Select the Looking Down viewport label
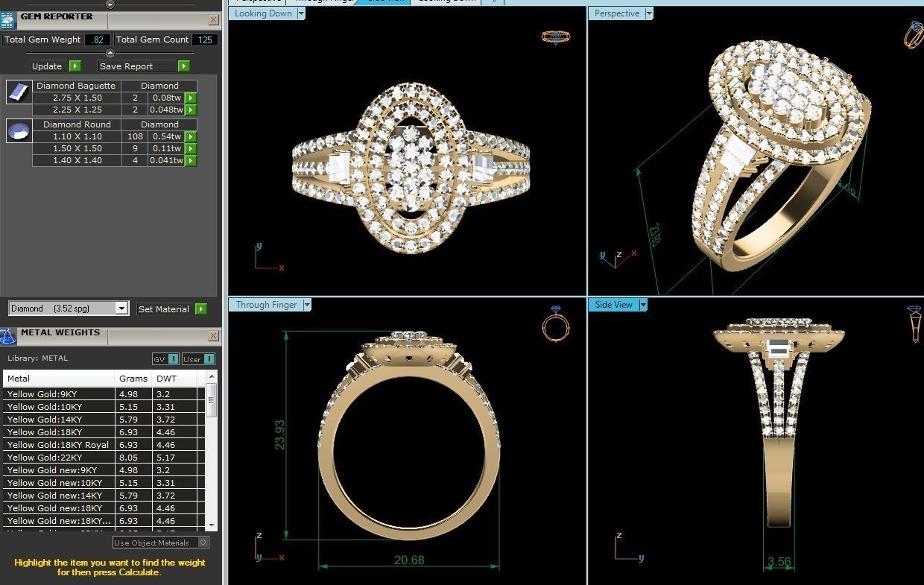 (x=263, y=13)
